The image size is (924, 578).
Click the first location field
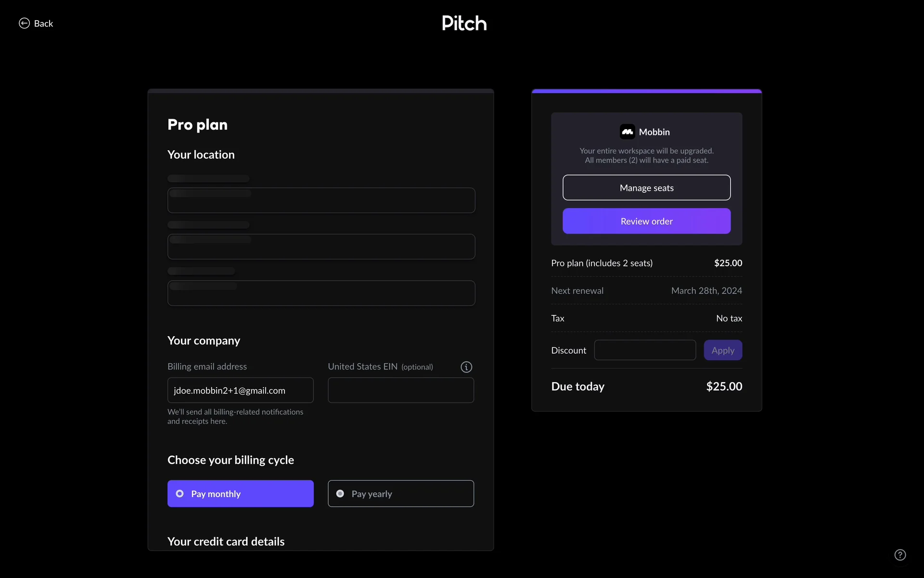321,200
